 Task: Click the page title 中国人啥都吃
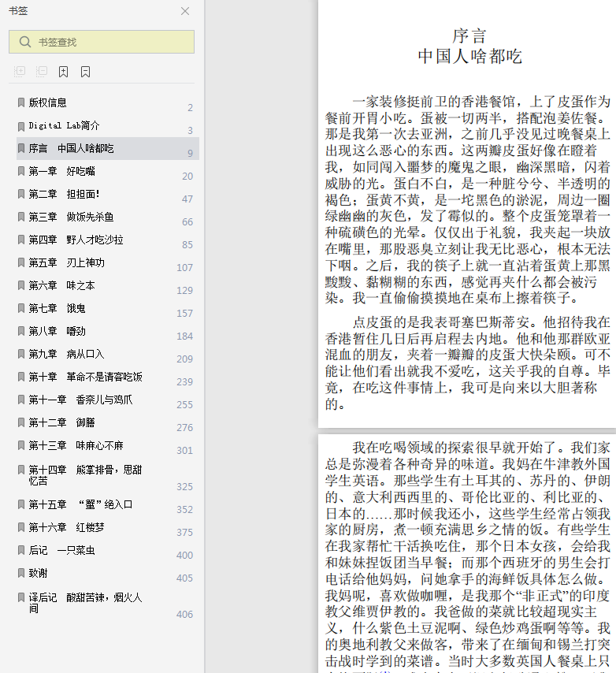tap(469, 56)
